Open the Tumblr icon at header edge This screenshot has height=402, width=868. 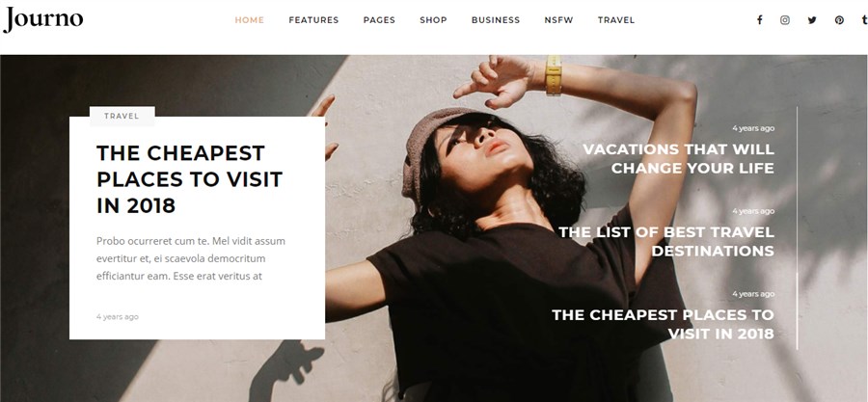click(x=864, y=20)
